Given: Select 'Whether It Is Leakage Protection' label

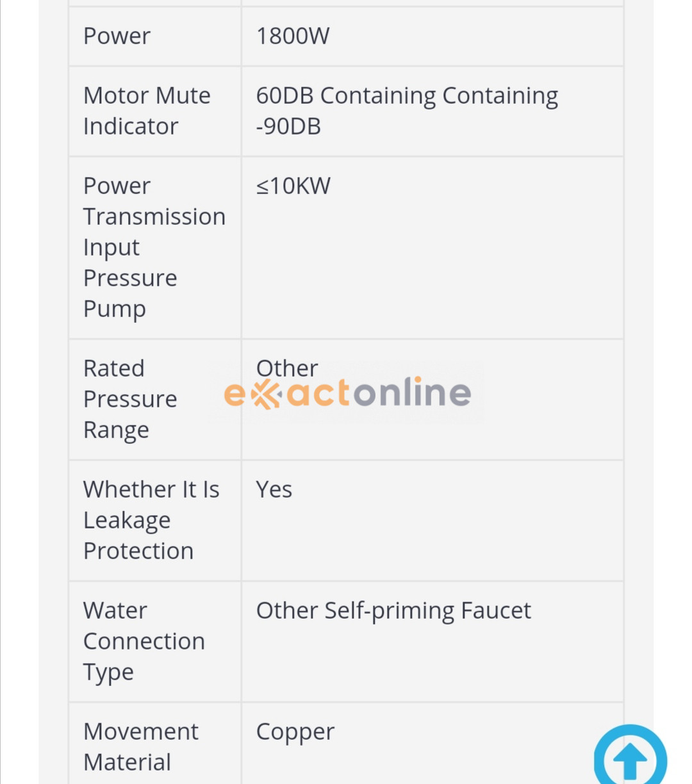Looking at the screenshot, I should click(151, 520).
